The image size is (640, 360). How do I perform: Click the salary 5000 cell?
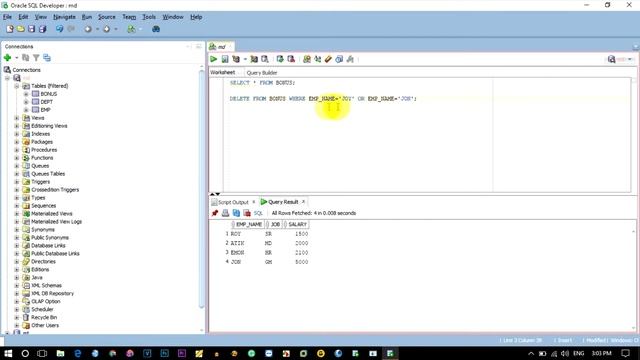(x=301, y=262)
